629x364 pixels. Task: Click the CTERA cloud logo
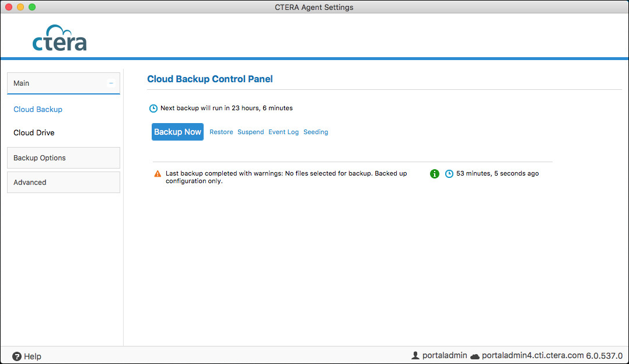click(x=60, y=38)
